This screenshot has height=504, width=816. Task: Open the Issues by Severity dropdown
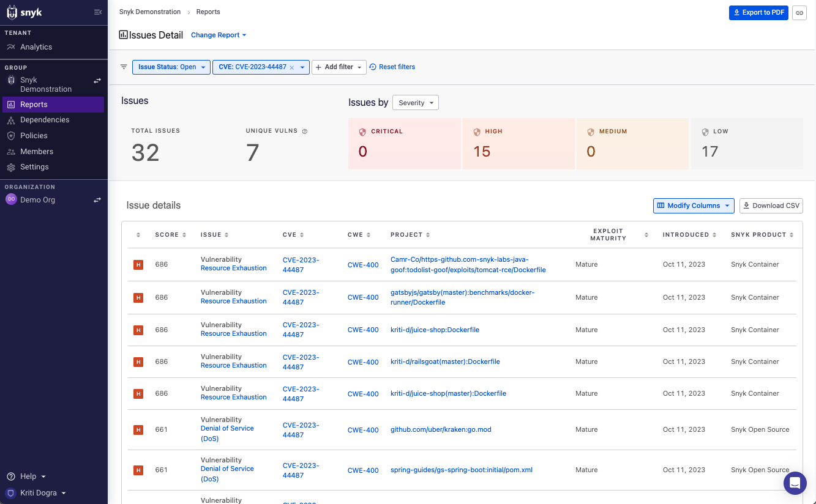tap(416, 103)
